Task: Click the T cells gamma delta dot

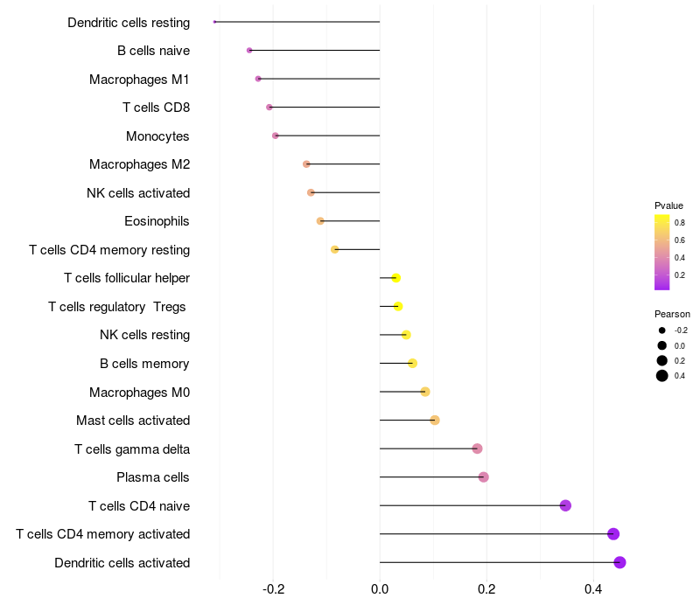Action: click(477, 449)
